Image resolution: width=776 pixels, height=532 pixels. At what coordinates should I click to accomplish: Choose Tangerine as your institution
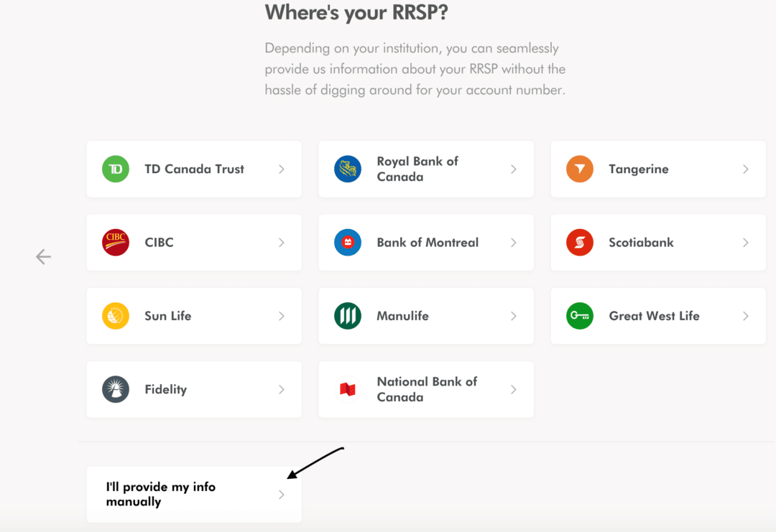(x=657, y=169)
